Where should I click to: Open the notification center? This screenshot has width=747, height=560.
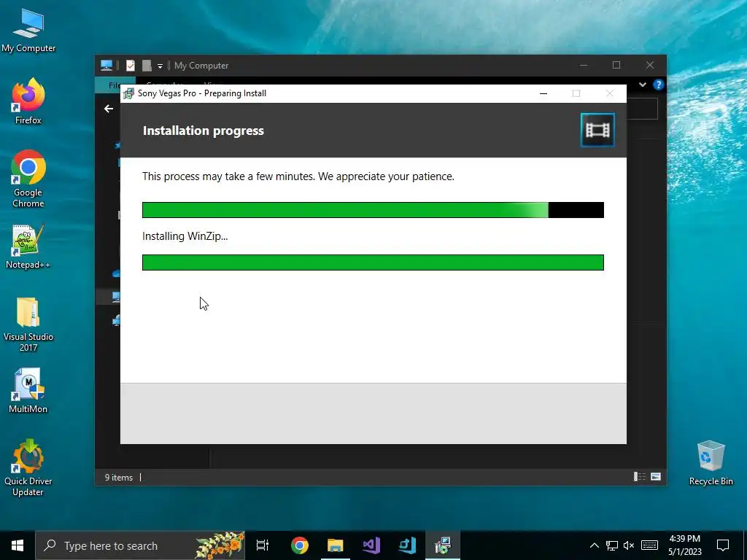(723, 545)
